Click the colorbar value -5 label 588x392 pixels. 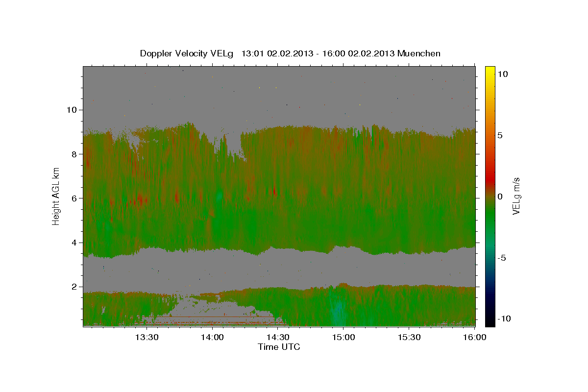(x=502, y=258)
